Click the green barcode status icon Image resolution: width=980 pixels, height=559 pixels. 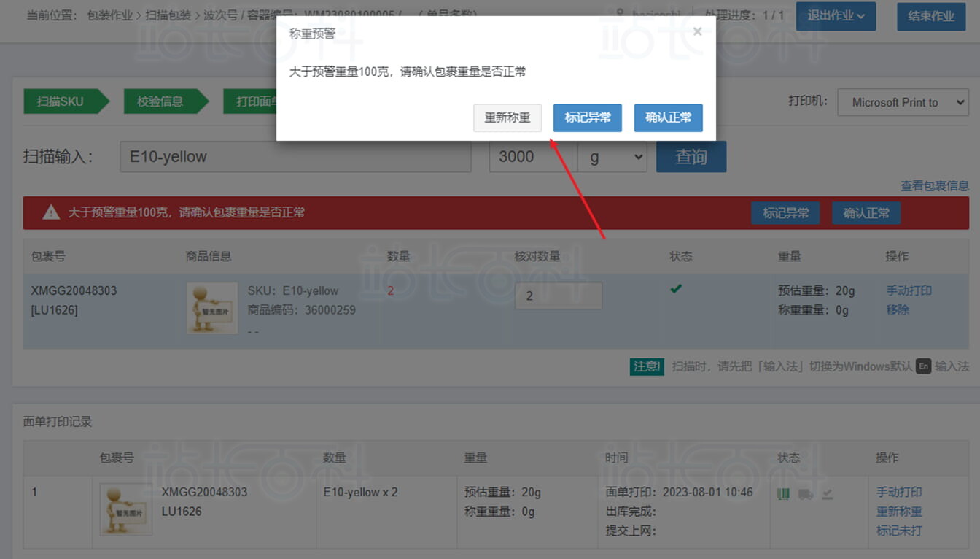click(x=784, y=494)
